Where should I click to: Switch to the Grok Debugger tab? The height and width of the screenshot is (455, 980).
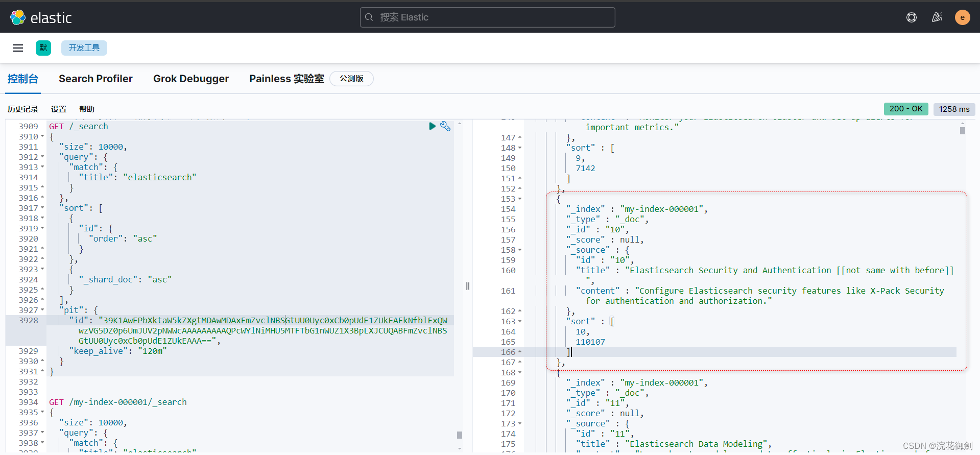191,79
